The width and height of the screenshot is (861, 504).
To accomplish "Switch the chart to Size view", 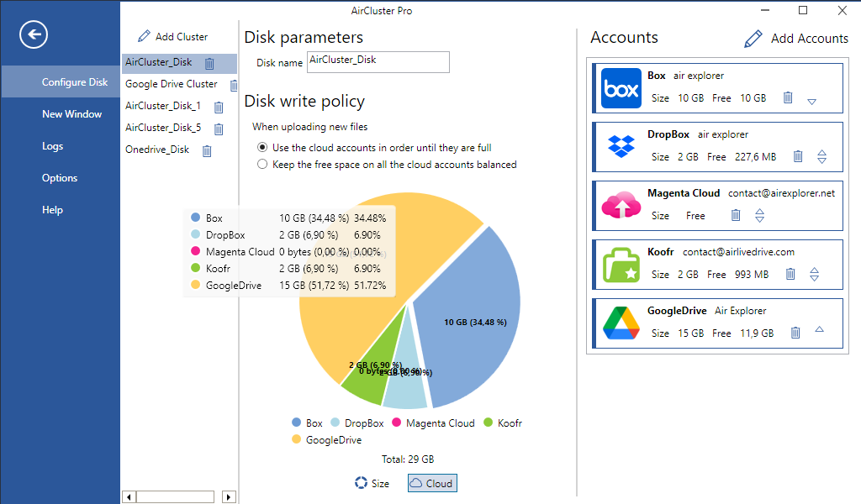I will [372, 483].
